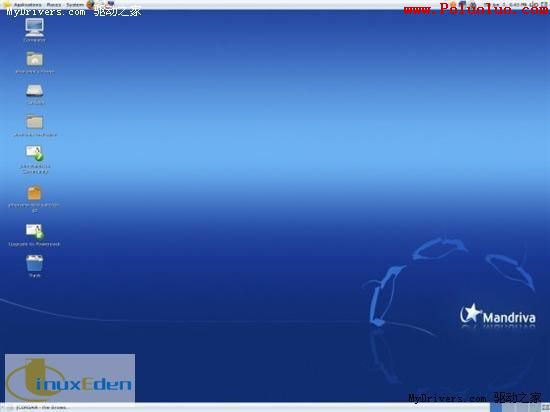The height and width of the screenshot is (412, 550).
Task: Open the Computer desktop icon
Action: pos(34,30)
